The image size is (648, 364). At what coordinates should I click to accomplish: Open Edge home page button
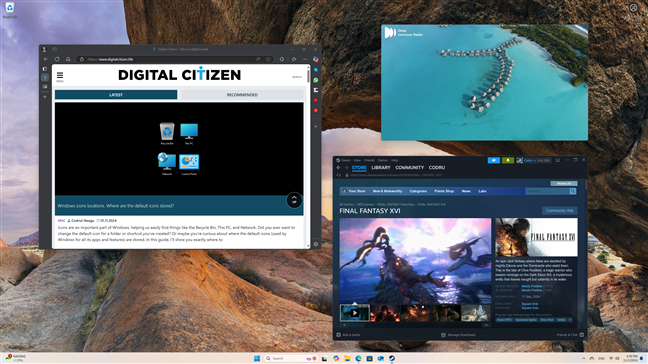click(x=68, y=59)
